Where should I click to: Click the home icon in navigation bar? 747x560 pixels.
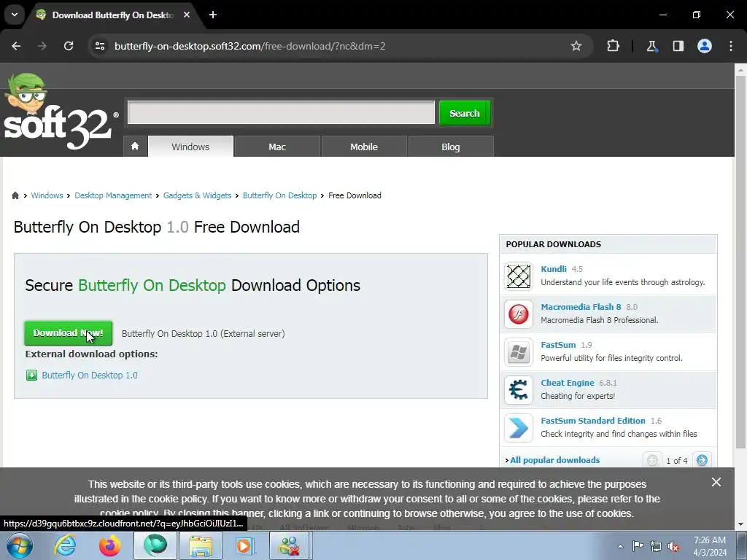click(135, 146)
